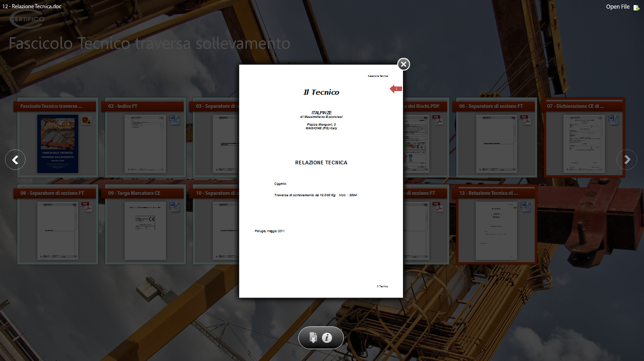Select the 02 - Indice FT document thumbnail

[x=145, y=144]
